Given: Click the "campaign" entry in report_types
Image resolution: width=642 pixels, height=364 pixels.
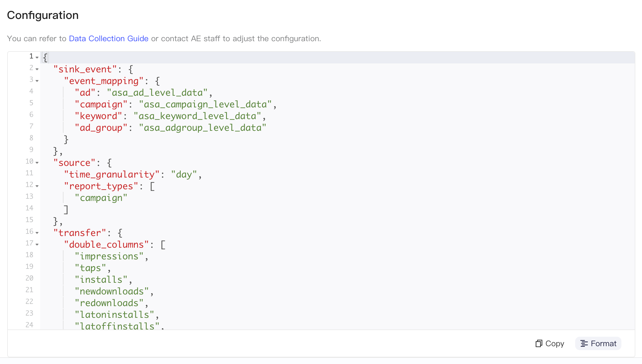Looking at the screenshot, I should point(101,198).
